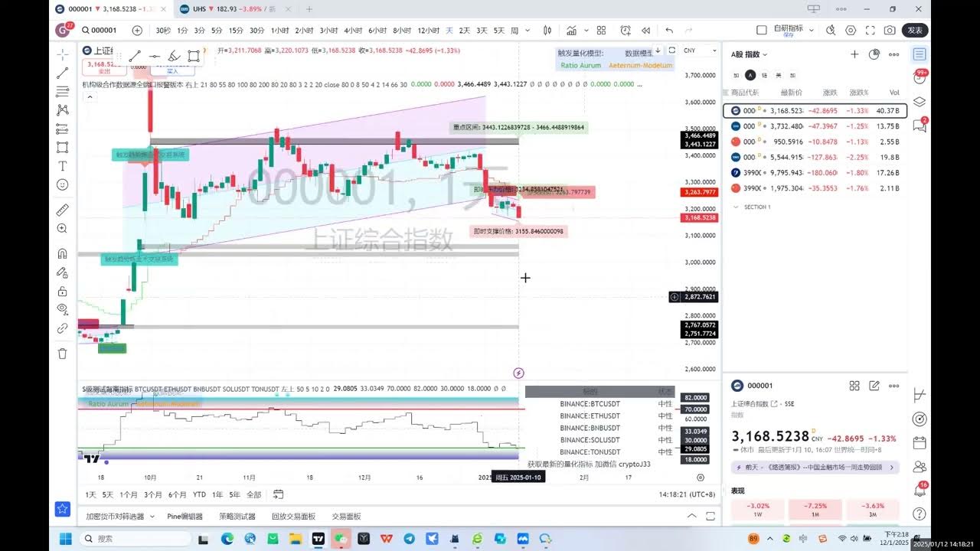Open the watchlist more options menu
980x551 pixels.
tap(893, 54)
